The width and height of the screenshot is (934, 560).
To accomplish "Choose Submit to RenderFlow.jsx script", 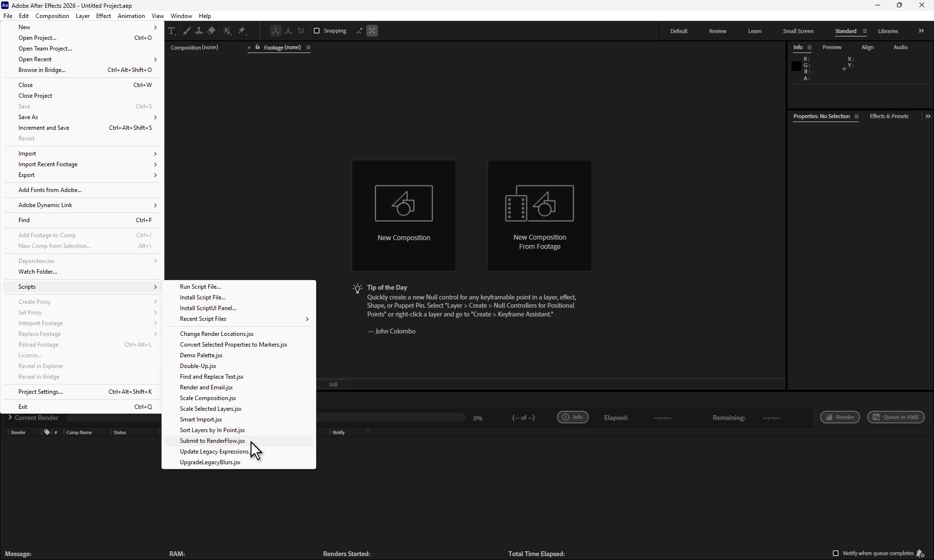I will pyautogui.click(x=238, y=441).
